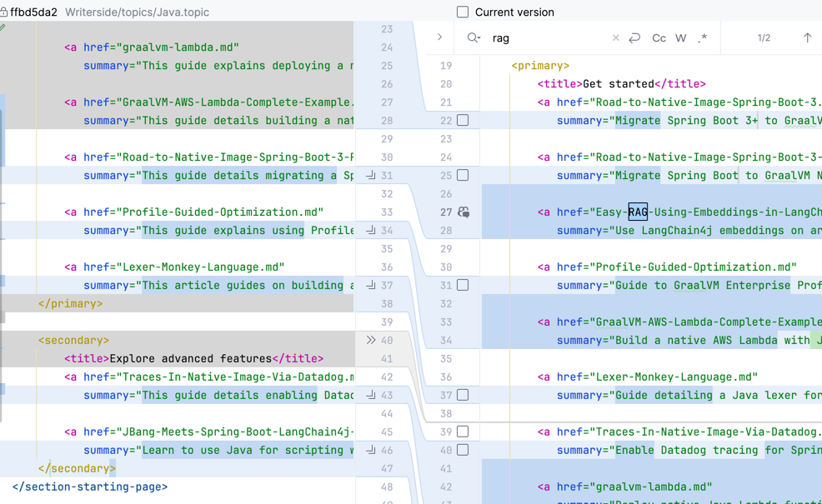The image size is (822, 504).
Task: Tick the change checkbox at right line 22
Action: (x=463, y=121)
